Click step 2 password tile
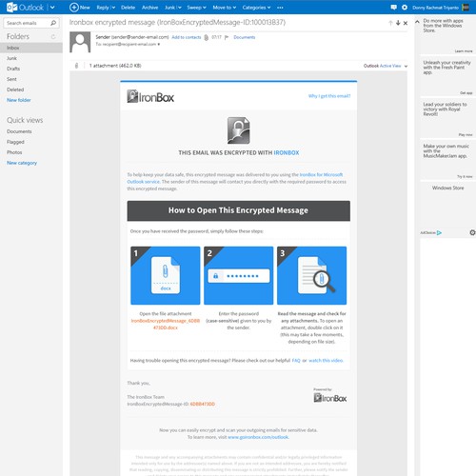Viewport: 476px width, 476px height. (x=239, y=275)
